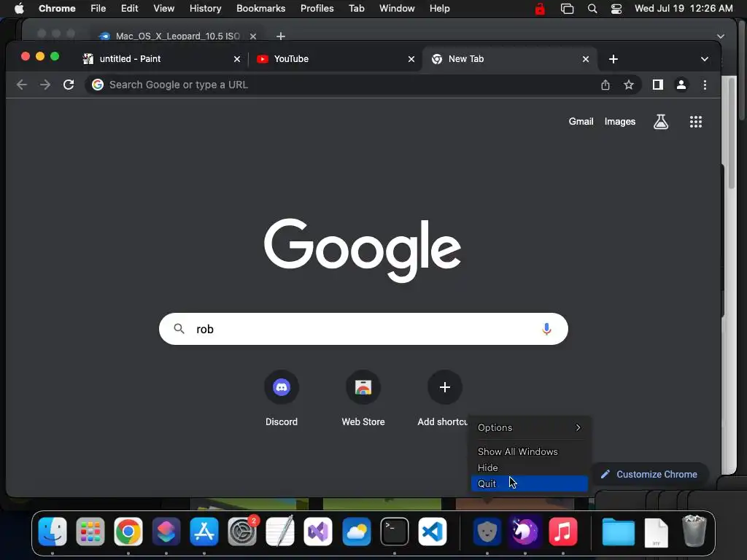747x560 pixels.
Task: Open the profile avatar icon
Action: pyautogui.click(x=681, y=85)
